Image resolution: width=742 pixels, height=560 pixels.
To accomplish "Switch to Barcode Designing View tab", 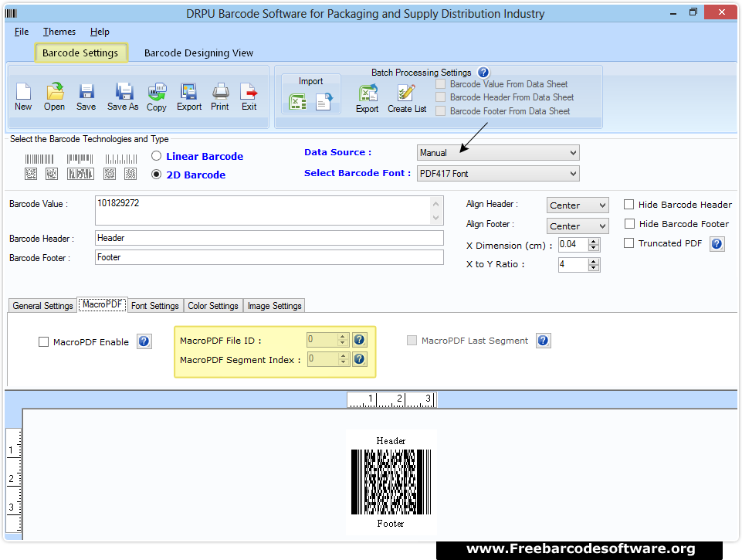I will click(x=198, y=53).
